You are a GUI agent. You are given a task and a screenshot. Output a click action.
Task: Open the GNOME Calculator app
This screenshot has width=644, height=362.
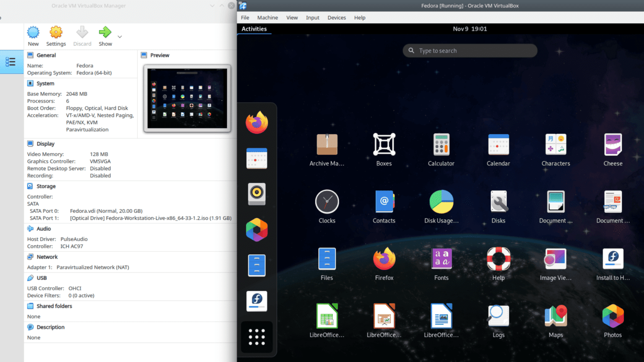coord(441,145)
